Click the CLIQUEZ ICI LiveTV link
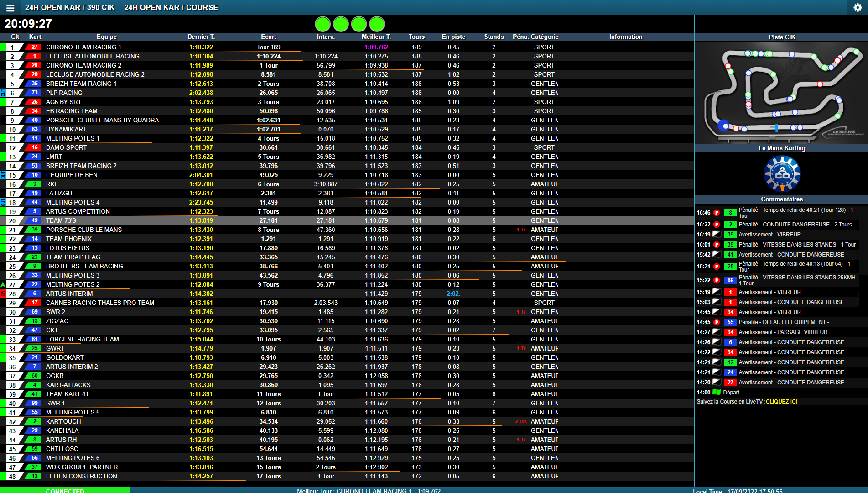 tap(781, 402)
